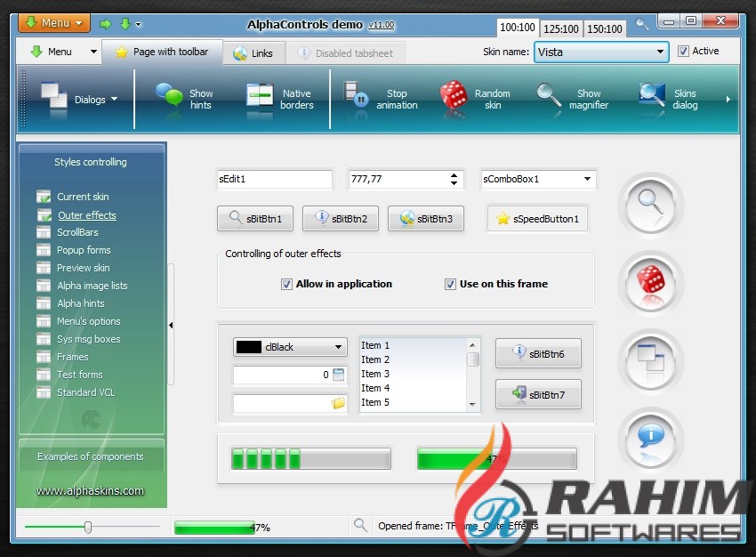Screen dimensions: 756x557
Task: Click the black color swatch clBlack
Action: (249, 347)
